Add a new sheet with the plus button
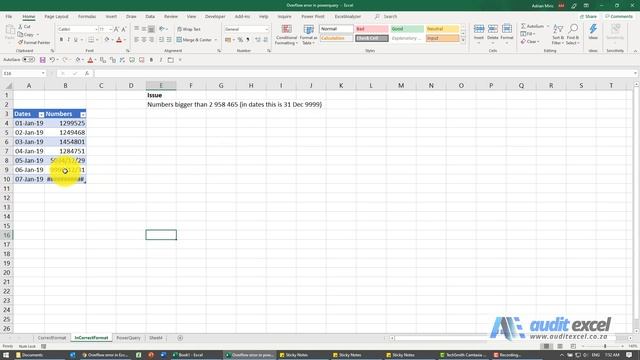This screenshot has width=640, height=360. point(180,338)
